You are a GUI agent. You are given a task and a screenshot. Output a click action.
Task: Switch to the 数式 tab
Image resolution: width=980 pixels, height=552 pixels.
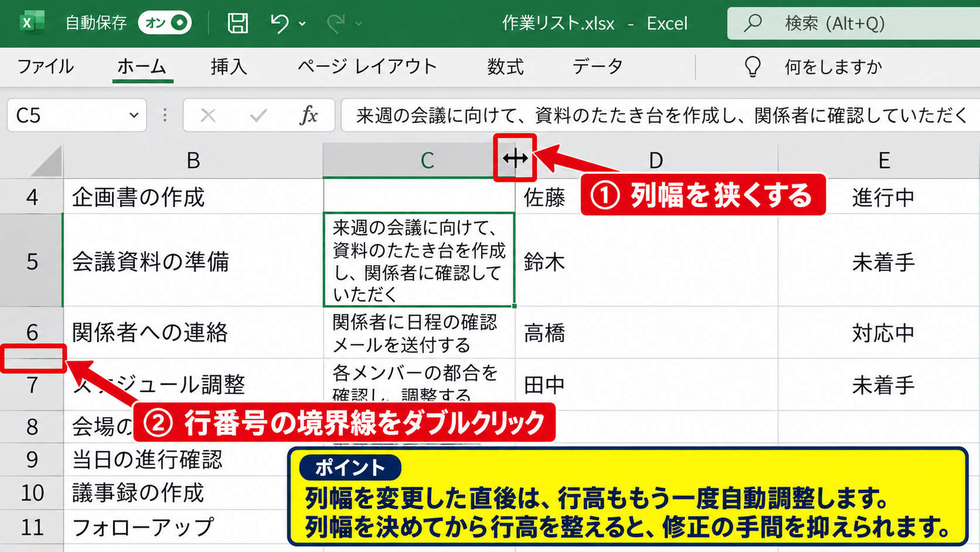point(505,66)
